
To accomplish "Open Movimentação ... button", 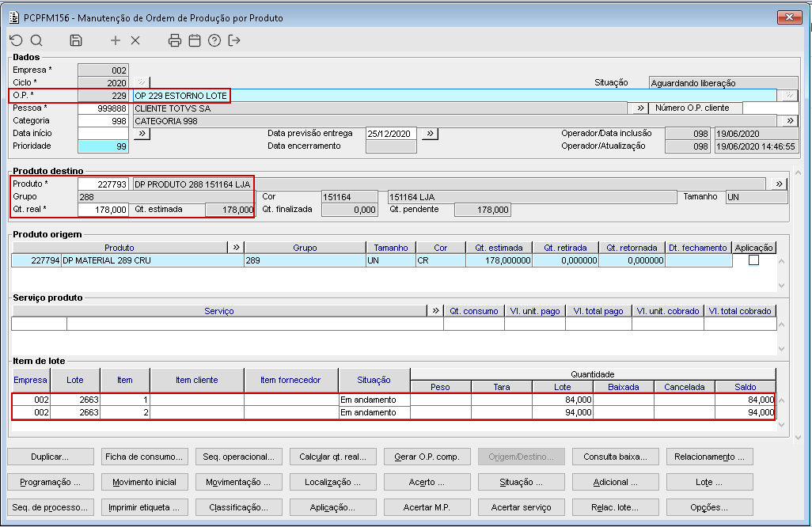I will pos(239,482).
